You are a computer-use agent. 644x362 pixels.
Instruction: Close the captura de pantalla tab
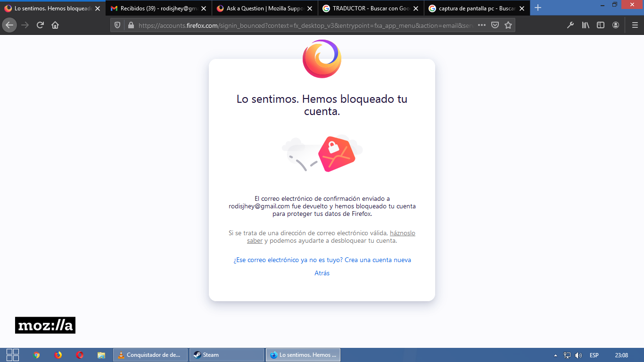coord(522,8)
